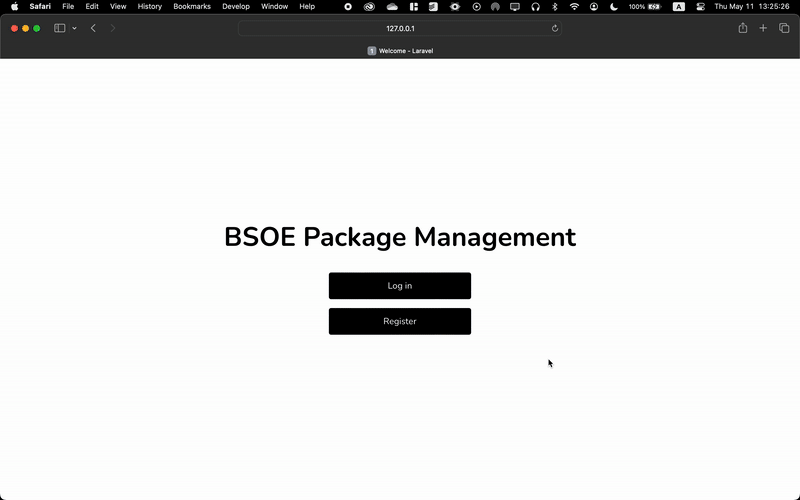800x500 pixels.
Task: Open the Creative Cloud menu bar icon
Action: click(x=369, y=7)
